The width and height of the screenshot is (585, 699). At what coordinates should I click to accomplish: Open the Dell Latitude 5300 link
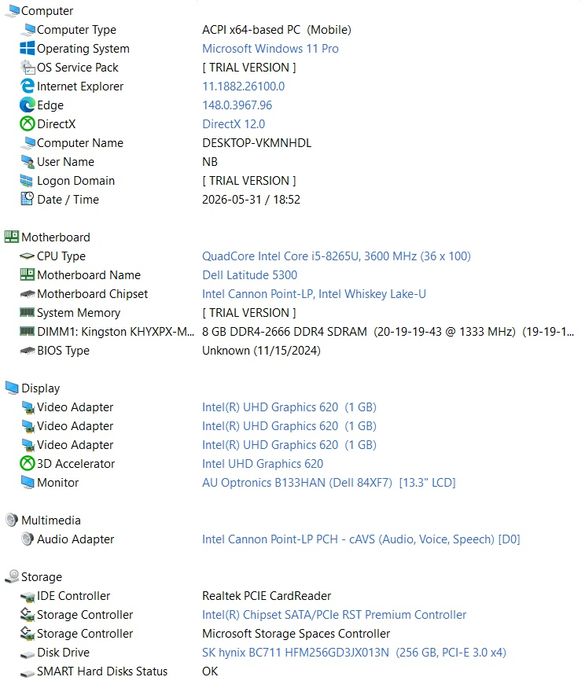pyautogui.click(x=250, y=275)
